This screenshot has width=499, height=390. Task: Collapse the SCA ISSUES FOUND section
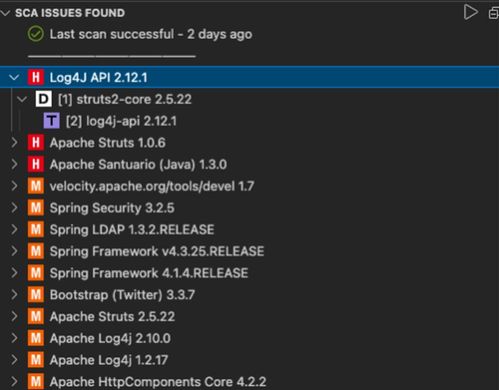point(6,13)
